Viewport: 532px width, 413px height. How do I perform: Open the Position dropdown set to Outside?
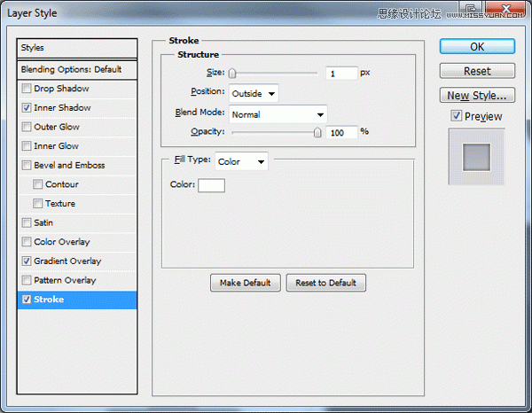(x=254, y=93)
